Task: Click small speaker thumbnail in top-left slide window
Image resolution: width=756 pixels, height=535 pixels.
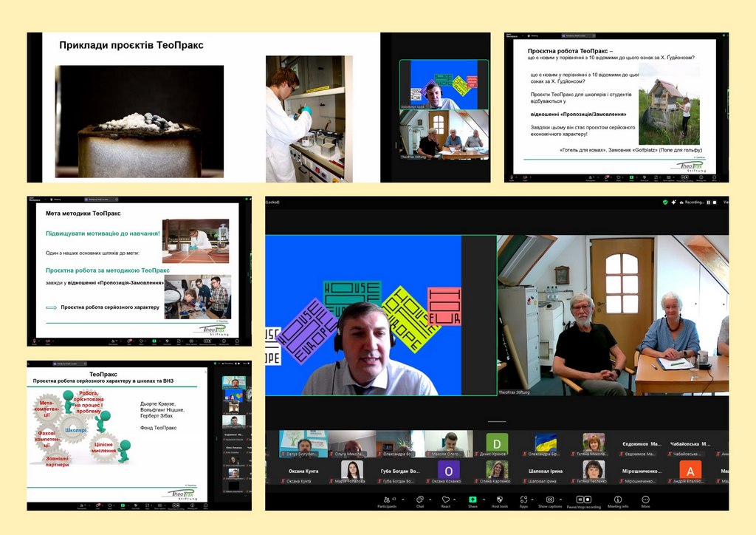Action: click(x=444, y=84)
